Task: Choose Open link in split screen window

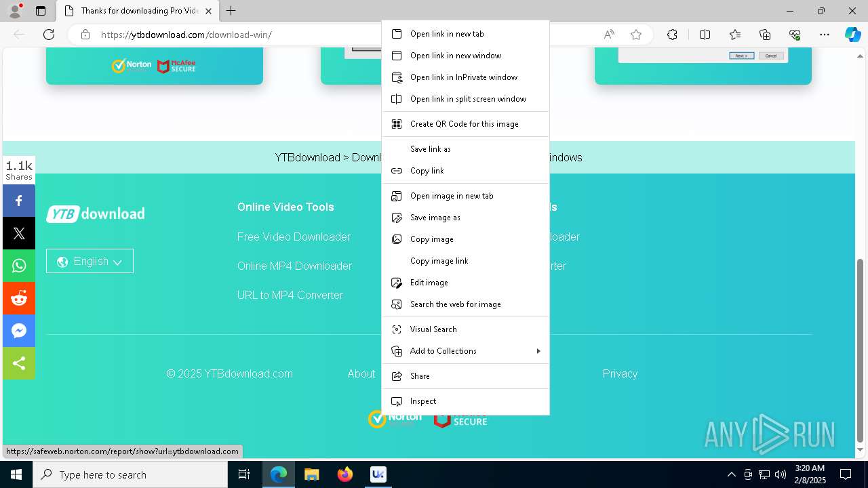Action: pos(466,99)
